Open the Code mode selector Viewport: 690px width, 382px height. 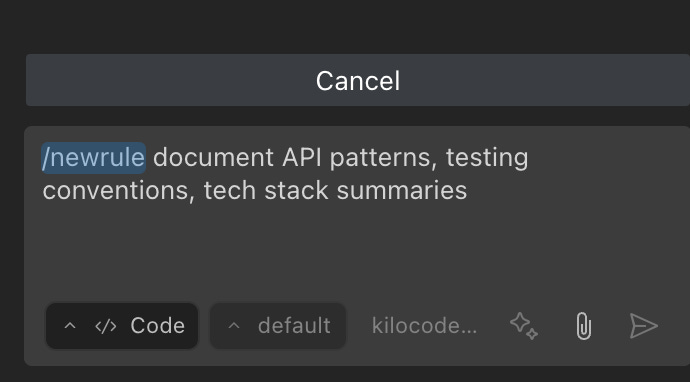click(122, 326)
